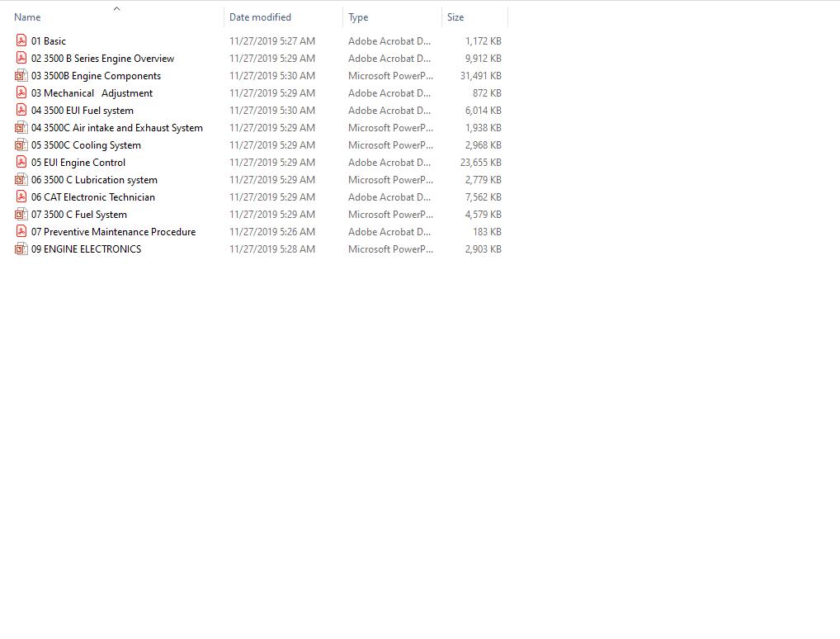Click the 2,968 KB size value
The width and height of the screenshot is (840, 639).
484,144
